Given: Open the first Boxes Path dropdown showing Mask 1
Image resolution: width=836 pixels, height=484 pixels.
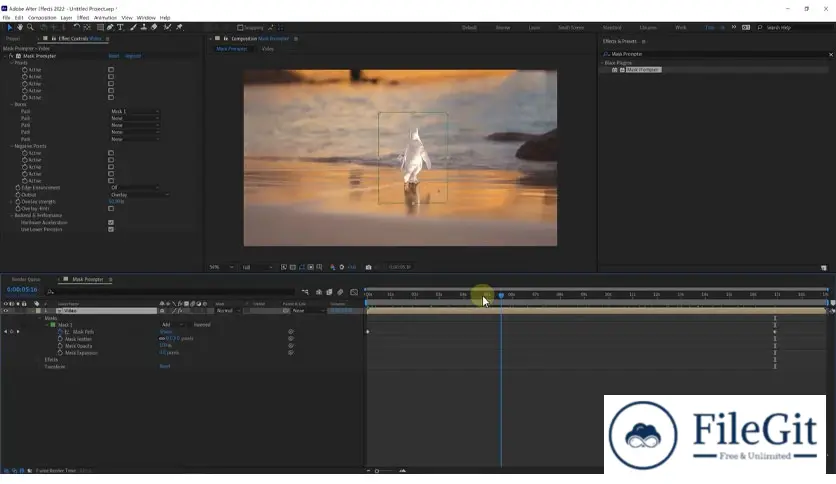Looking at the screenshot, I should 134,111.
